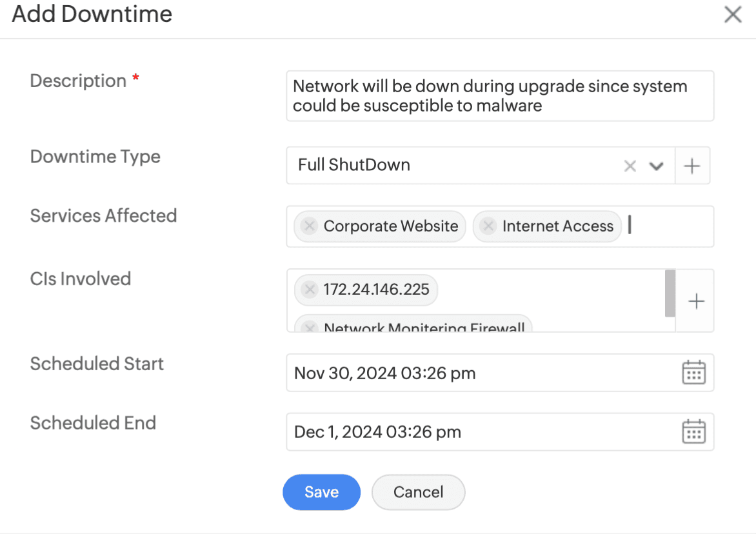Remove the Network Monitoring Firewall CI tag
The image size is (756, 534).
coord(310,328)
